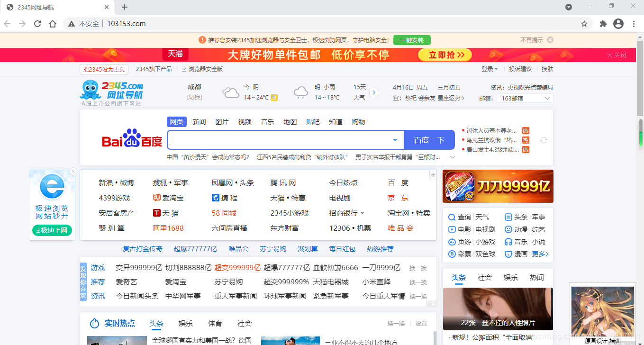The image size is (644, 345).
Task: Click the 电影 play icon
Action: tap(452, 229)
